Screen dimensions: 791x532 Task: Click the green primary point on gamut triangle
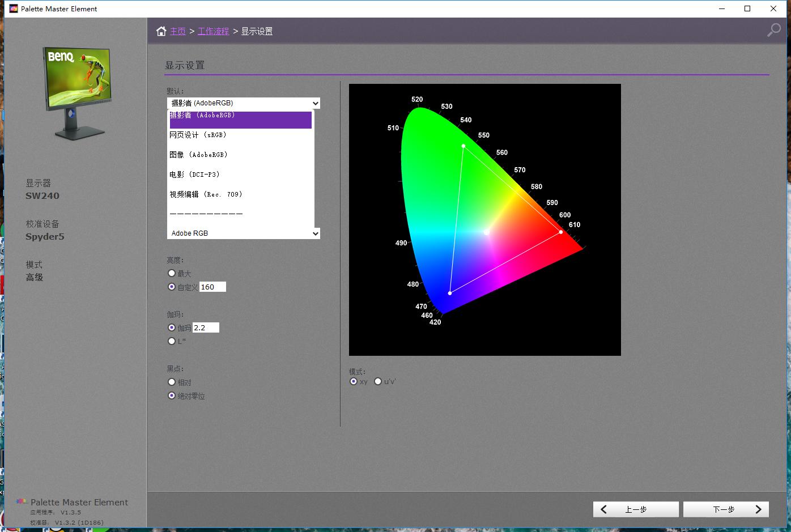pyautogui.click(x=463, y=146)
